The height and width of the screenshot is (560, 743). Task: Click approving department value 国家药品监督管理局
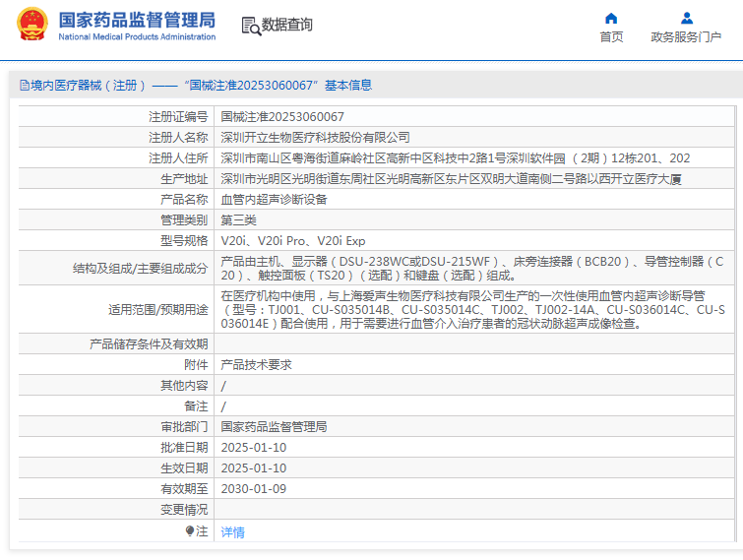point(274,427)
